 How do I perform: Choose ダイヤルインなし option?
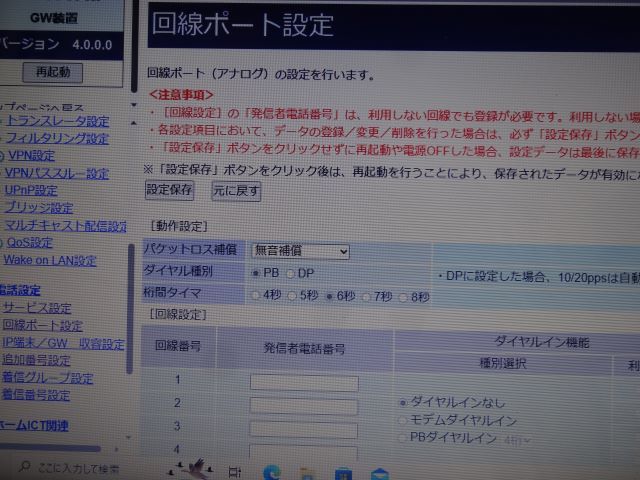click(403, 402)
